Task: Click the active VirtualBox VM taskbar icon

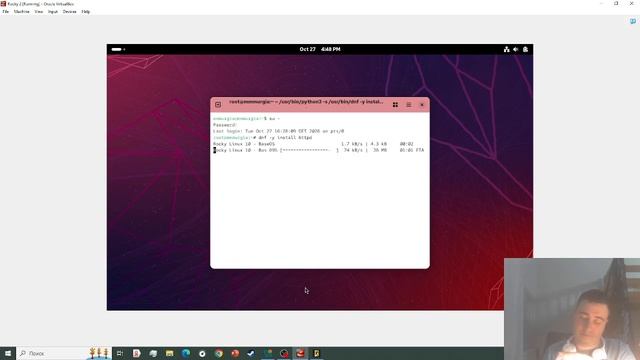Action: point(300,353)
